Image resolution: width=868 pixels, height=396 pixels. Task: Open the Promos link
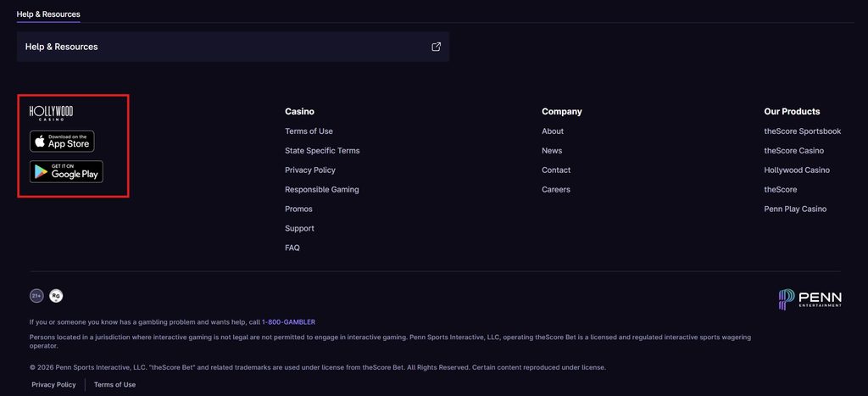pos(298,209)
